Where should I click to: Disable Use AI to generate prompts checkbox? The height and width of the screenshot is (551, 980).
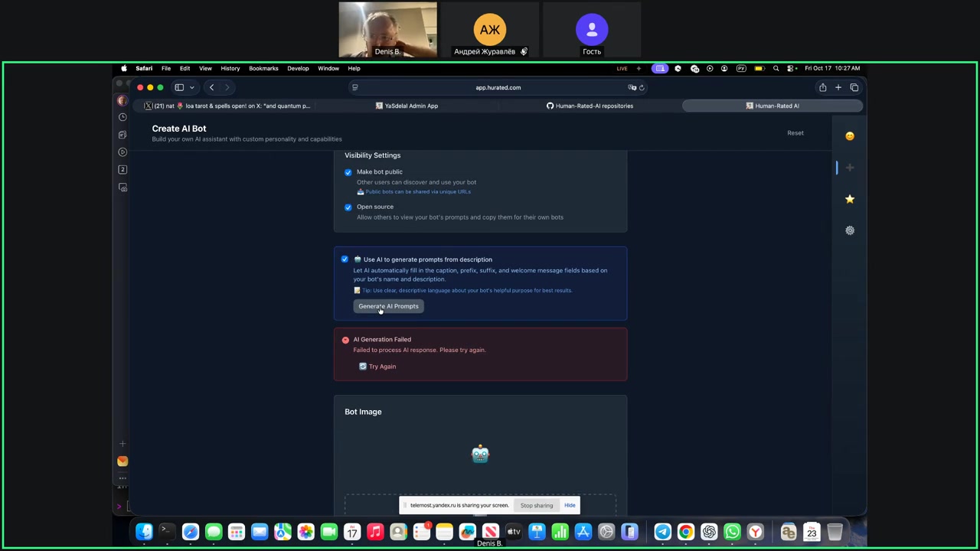pos(345,259)
